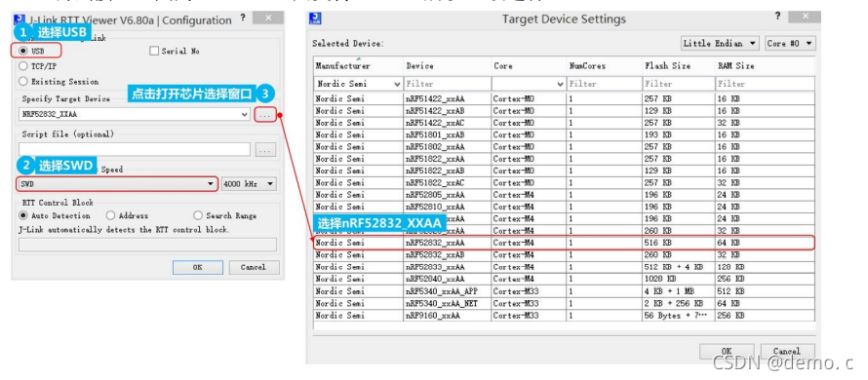The width and height of the screenshot is (868, 380).
Task: Sort by the Core column header
Action: [529, 66]
